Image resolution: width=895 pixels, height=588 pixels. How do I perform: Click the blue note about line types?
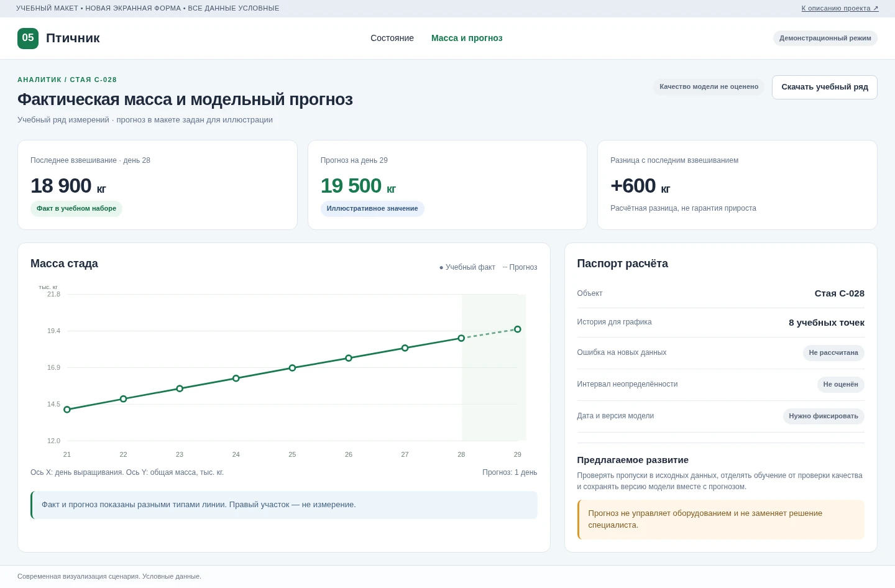tap(284, 505)
